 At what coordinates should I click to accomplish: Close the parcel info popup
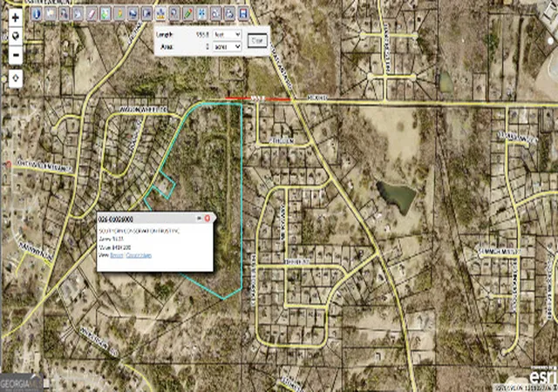pos(208,219)
